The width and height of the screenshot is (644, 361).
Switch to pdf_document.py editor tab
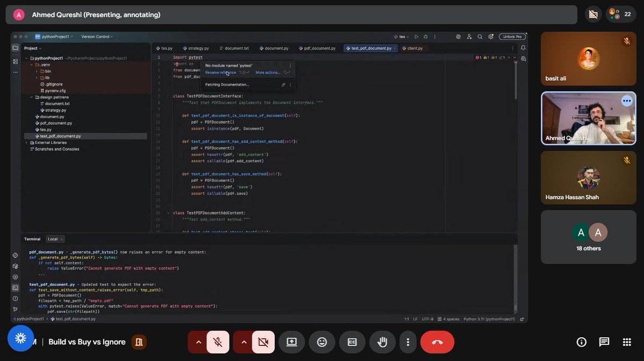point(317,48)
